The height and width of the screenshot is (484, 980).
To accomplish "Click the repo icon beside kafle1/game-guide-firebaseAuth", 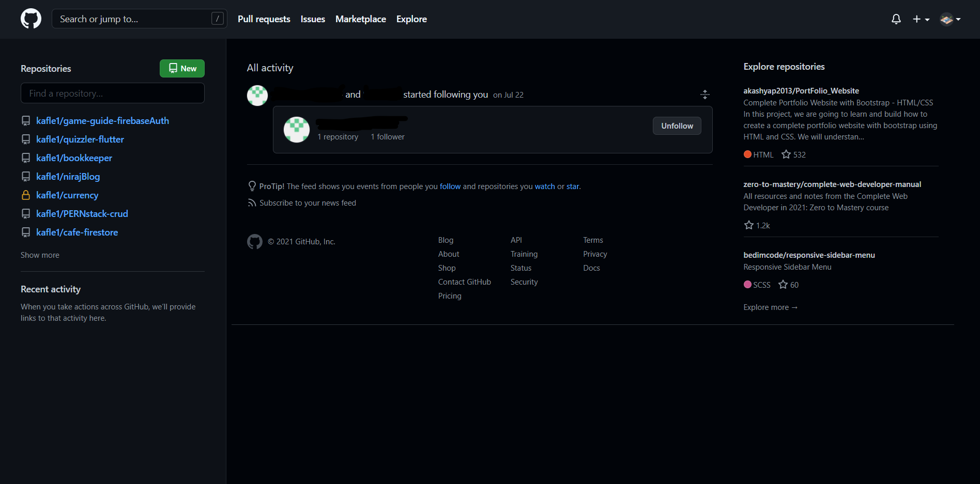I will click(x=26, y=121).
